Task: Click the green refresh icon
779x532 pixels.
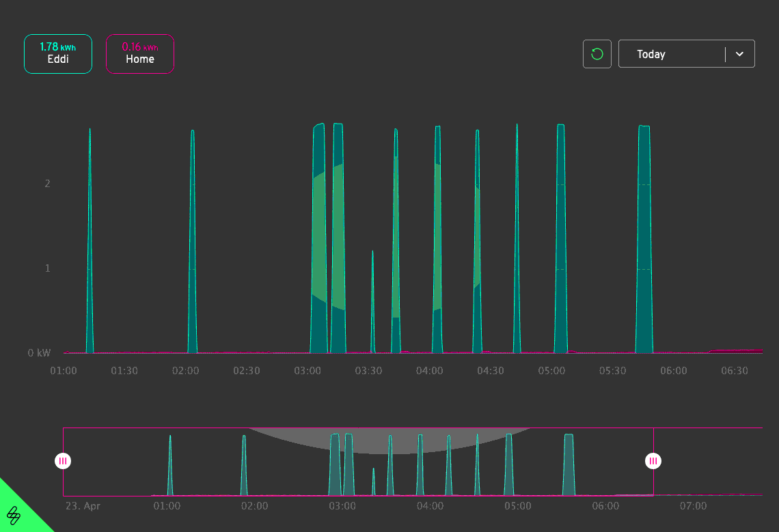Action: click(x=597, y=54)
